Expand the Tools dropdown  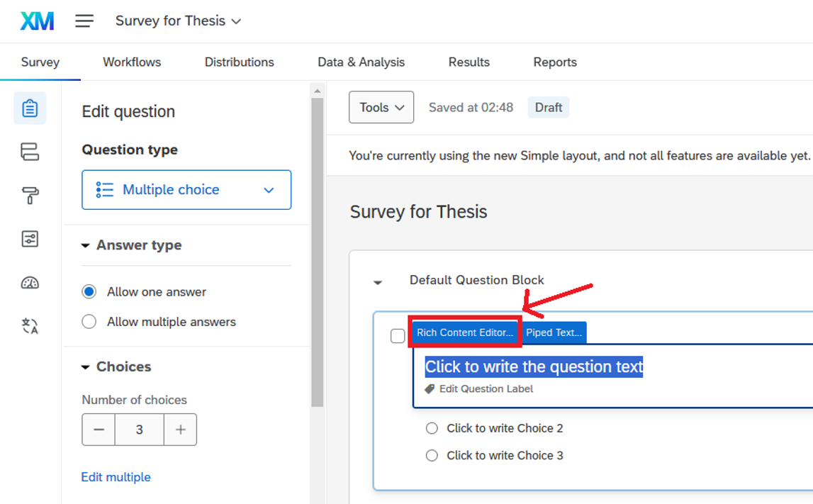click(x=381, y=108)
